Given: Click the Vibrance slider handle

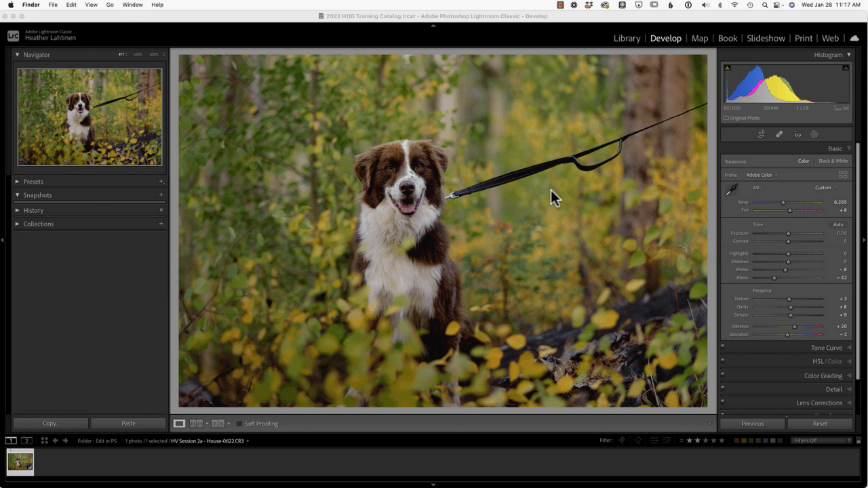Looking at the screenshot, I should tap(795, 327).
